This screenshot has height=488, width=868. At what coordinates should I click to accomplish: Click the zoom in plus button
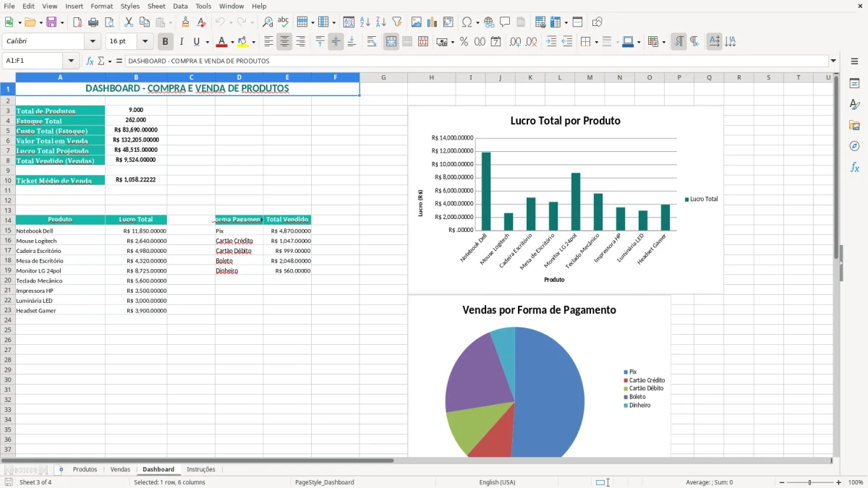(x=838, y=482)
